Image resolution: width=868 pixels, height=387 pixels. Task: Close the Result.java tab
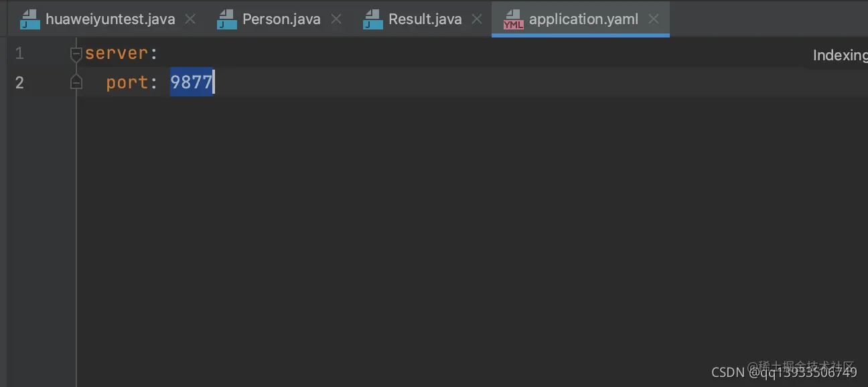(477, 19)
